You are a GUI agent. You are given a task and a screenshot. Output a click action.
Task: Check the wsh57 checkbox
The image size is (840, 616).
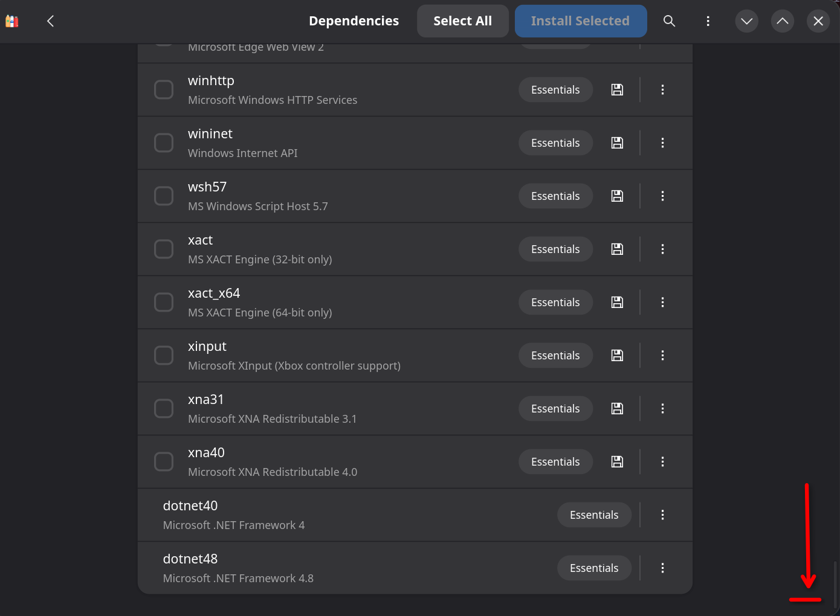(x=164, y=196)
